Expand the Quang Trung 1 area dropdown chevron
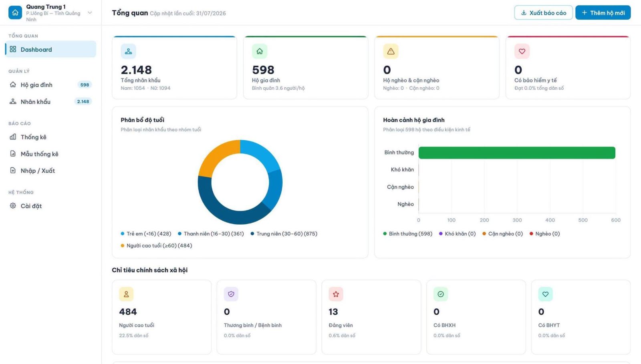 pos(90,13)
